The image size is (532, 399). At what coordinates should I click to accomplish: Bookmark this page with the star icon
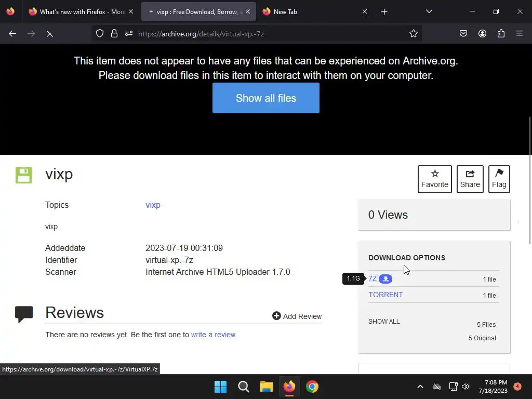pos(413,34)
